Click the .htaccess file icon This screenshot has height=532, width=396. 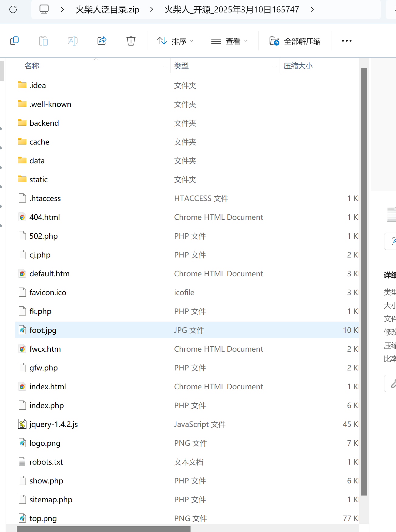click(x=22, y=198)
